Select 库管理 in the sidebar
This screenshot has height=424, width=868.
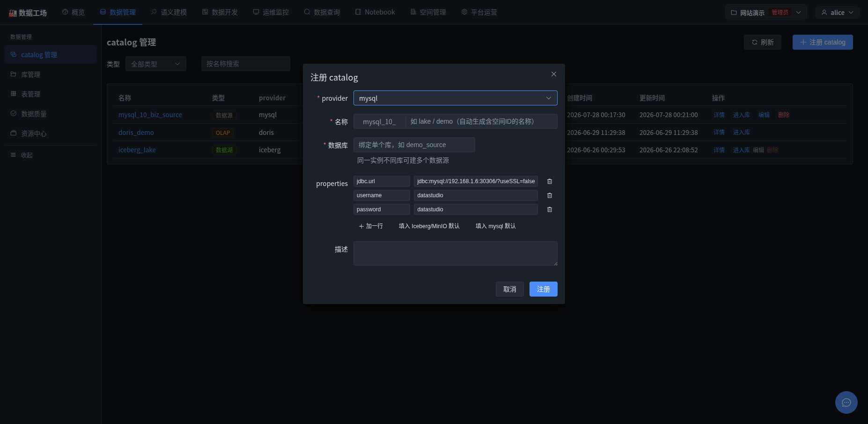(51, 74)
